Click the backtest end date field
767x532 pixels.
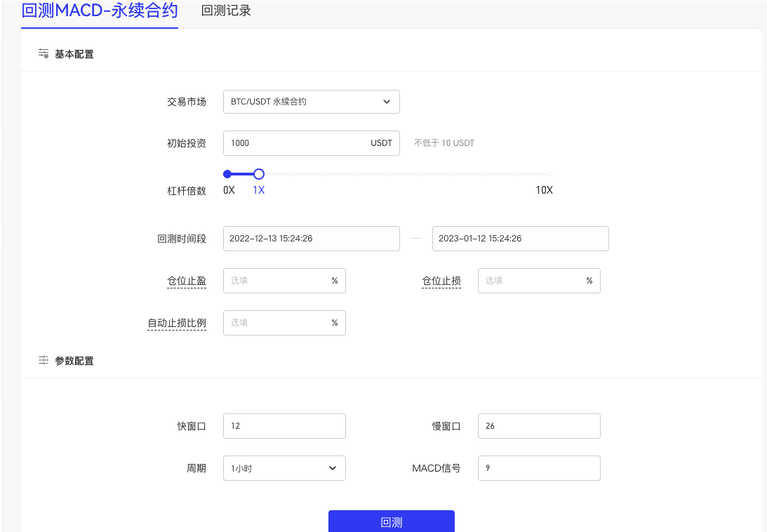520,239
